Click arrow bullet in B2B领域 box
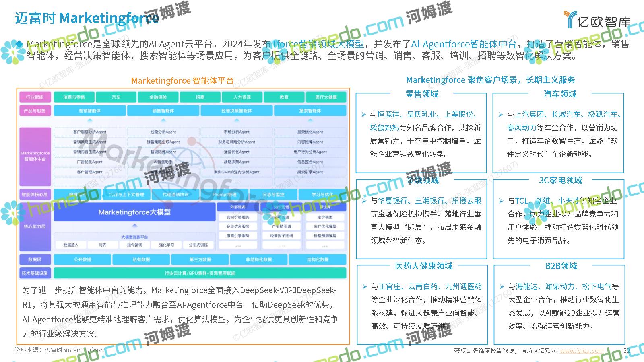Image resolution: width=644 pixels, height=362 pixels. click(502, 286)
